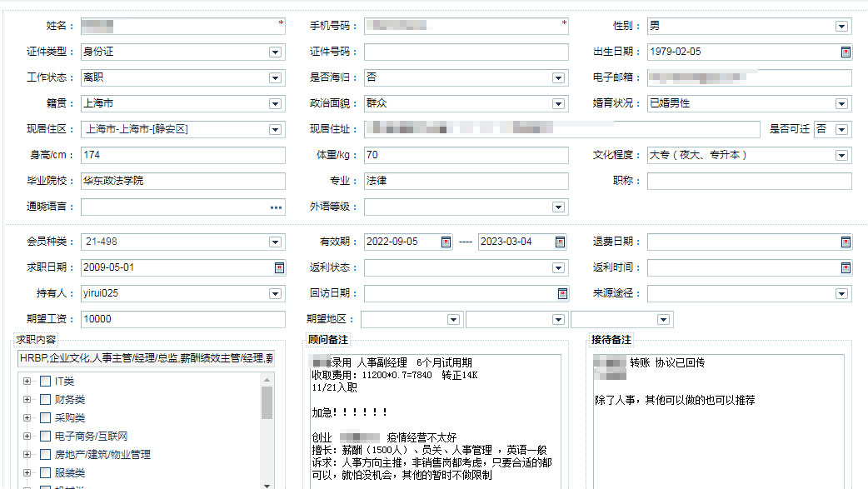Viewport: 868px width, 489px height.
Task: Click the job category list scrollbar thumb
Action: pos(267,402)
